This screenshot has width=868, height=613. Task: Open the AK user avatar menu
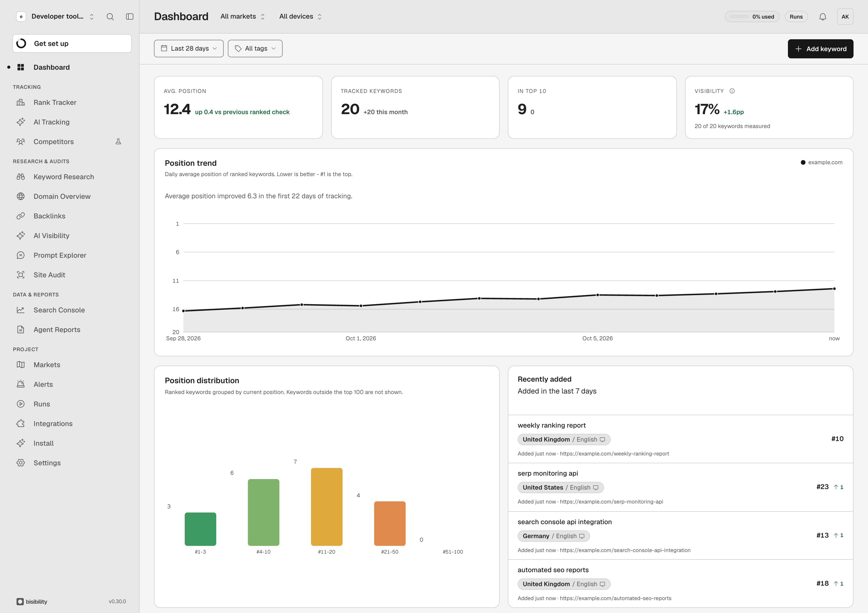pos(845,17)
